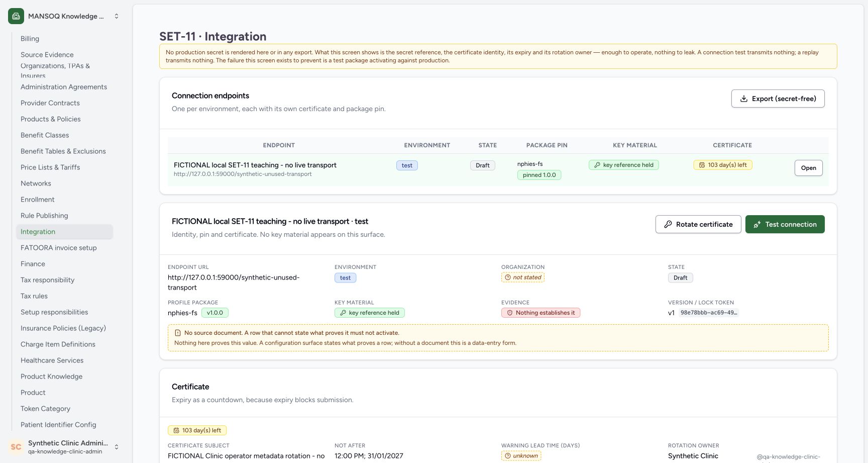Click warning icon in 'not stated' badge
Image resolution: width=868 pixels, height=463 pixels.
[x=508, y=277]
